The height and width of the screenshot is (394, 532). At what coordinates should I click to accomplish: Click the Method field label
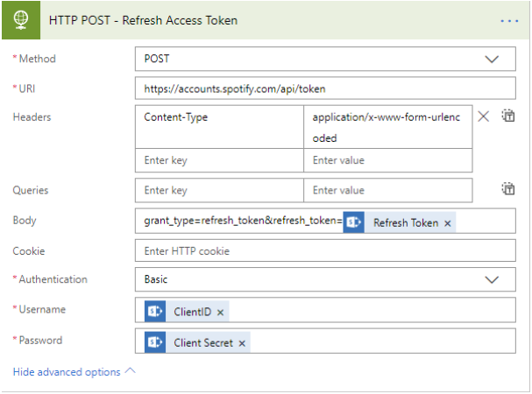click(38, 59)
